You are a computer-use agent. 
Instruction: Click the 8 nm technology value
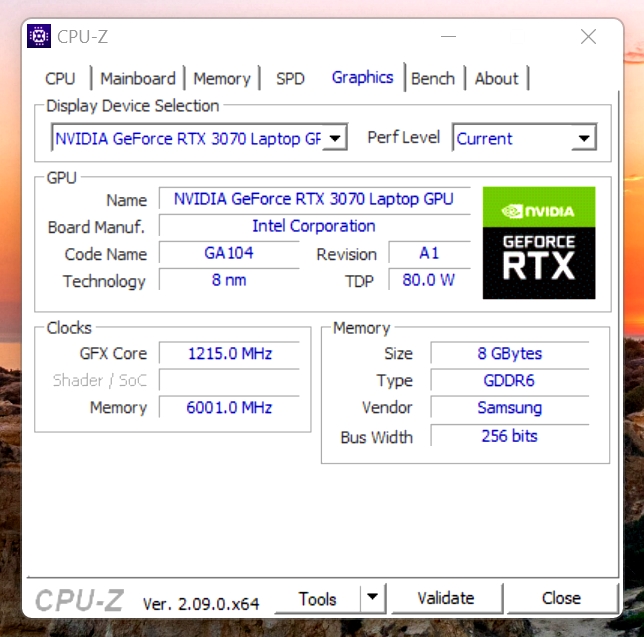(229, 280)
